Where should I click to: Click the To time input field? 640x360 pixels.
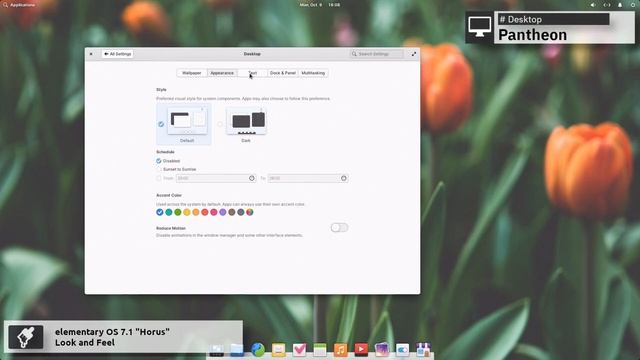[308, 178]
